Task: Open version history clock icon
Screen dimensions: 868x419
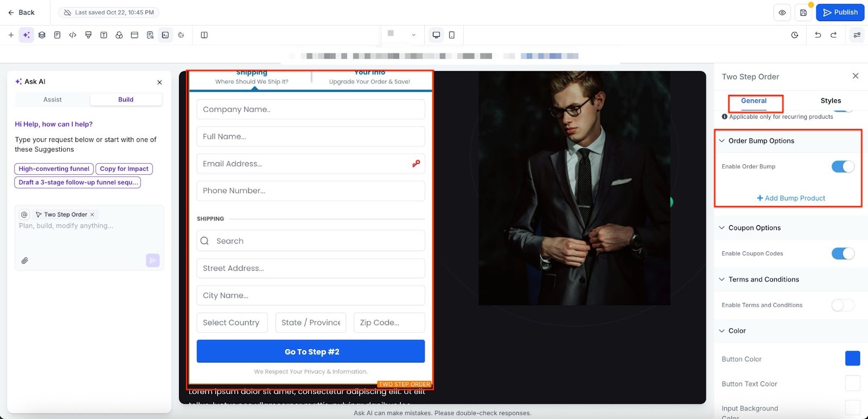Action: 795,35
